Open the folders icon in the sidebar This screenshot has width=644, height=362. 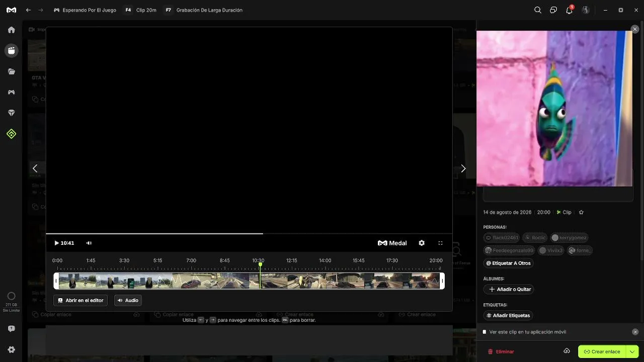coord(11,71)
